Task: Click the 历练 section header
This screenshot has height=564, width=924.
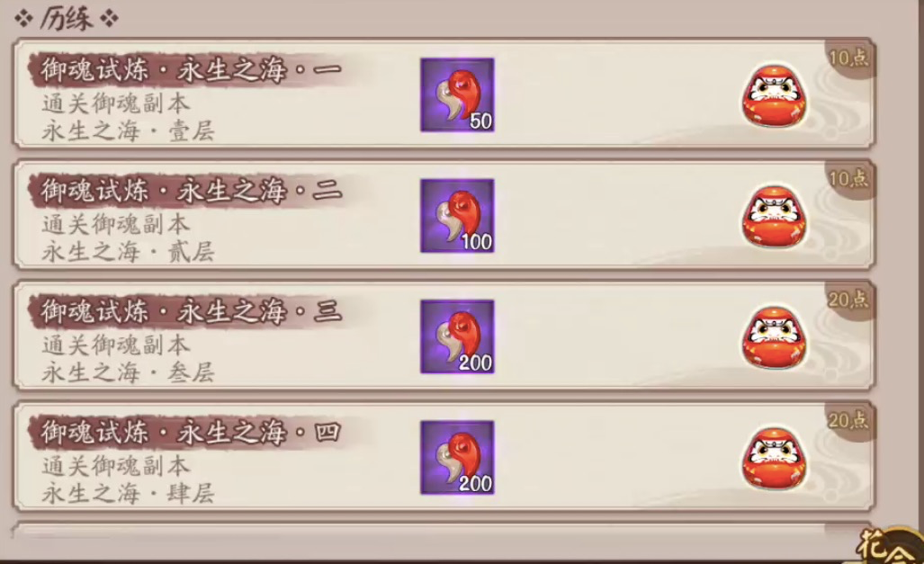Action: (x=67, y=18)
